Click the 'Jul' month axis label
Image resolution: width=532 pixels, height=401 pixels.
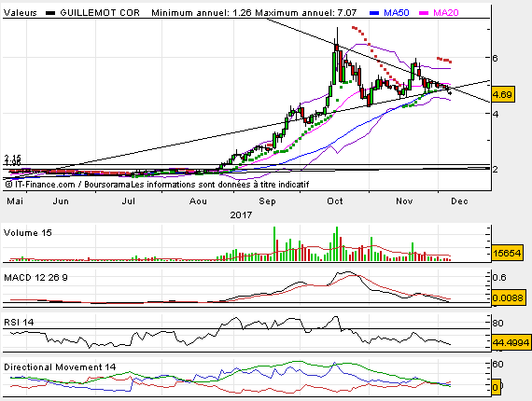click(x=129, y=201)
